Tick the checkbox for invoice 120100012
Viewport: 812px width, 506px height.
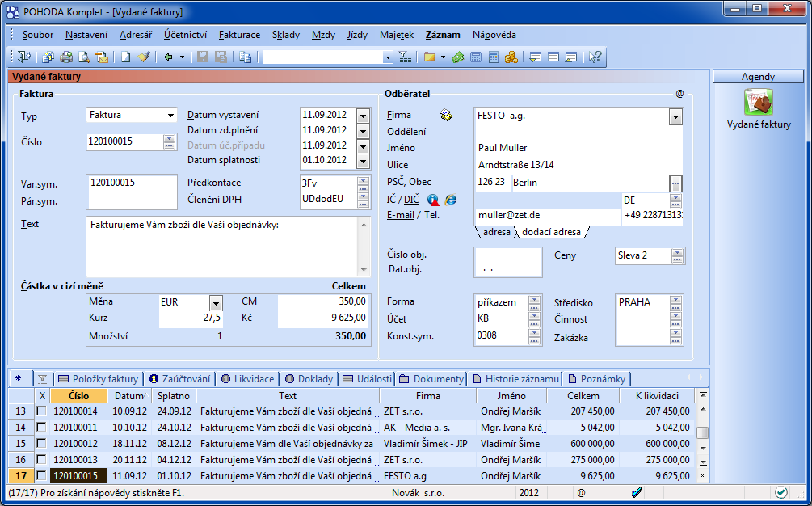41,443
